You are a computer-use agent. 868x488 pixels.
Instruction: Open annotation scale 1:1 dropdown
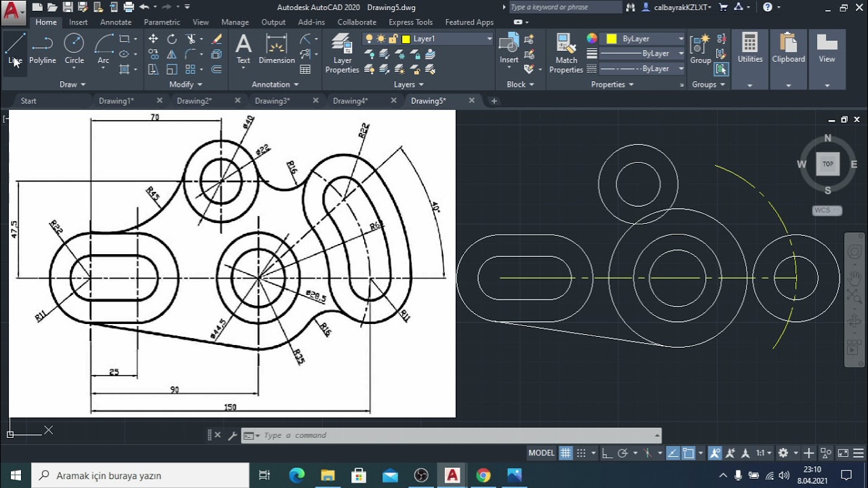click(765, 453)
